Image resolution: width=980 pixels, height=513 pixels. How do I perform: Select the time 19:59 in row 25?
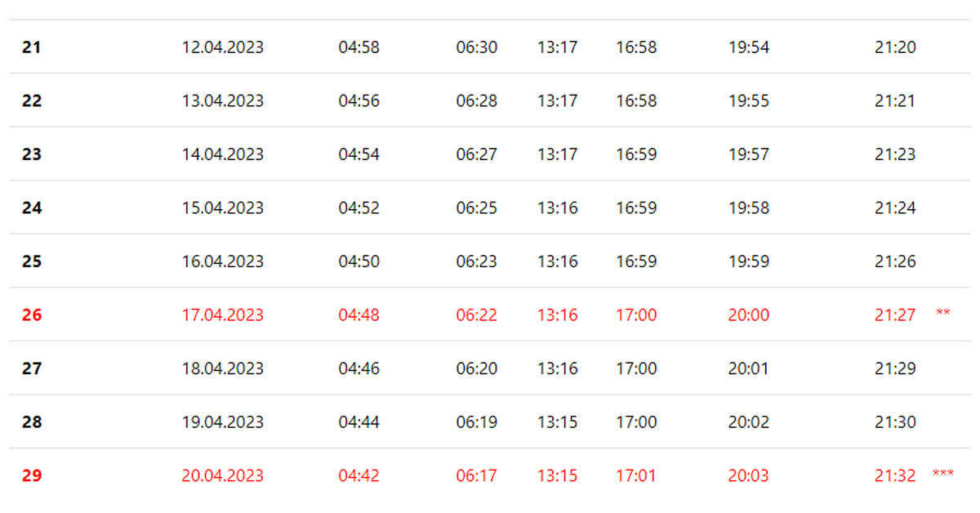749,261
